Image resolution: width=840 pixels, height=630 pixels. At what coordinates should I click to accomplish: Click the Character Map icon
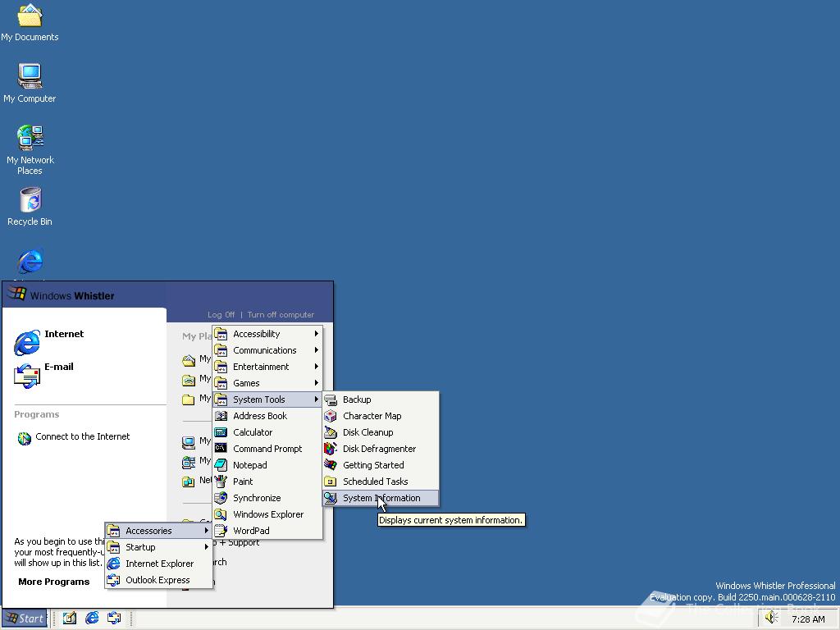pyautogui.click(x=331, y=416)
